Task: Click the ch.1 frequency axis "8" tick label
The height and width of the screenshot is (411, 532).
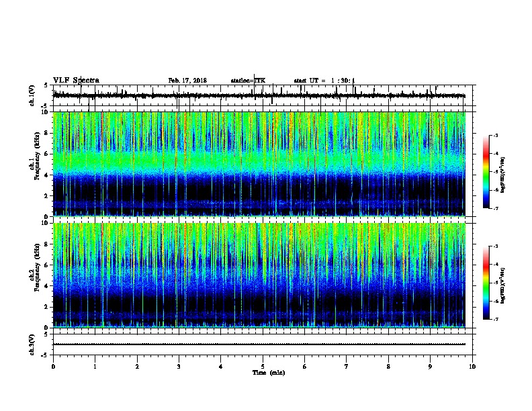Action: pos(46,133)
